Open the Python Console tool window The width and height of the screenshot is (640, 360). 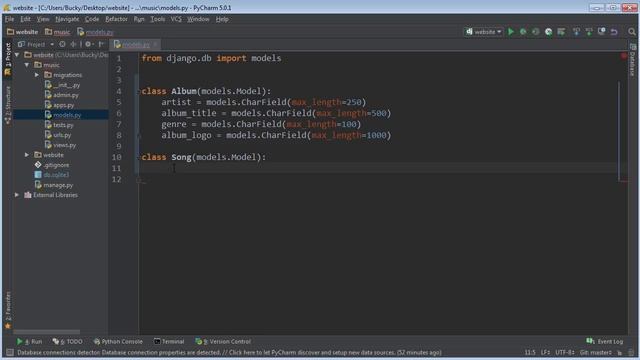click(x=118, y=342)
